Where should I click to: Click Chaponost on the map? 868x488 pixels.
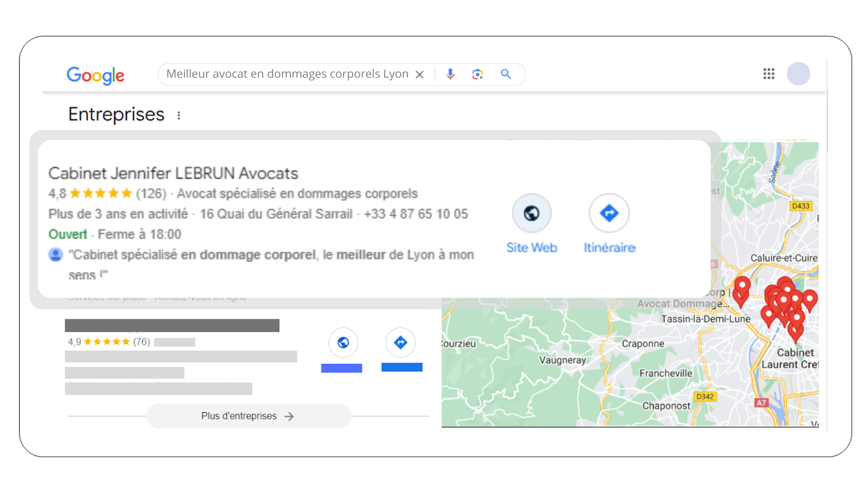click(x=666, y=406)
